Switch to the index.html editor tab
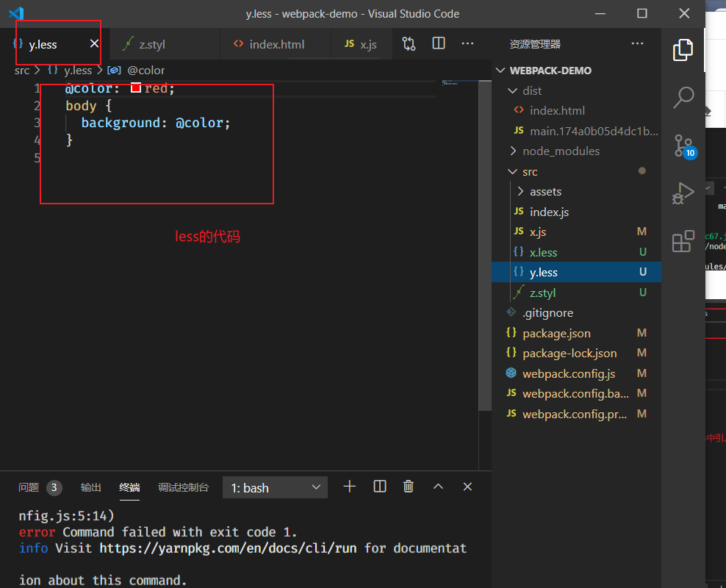 [276, 44]
